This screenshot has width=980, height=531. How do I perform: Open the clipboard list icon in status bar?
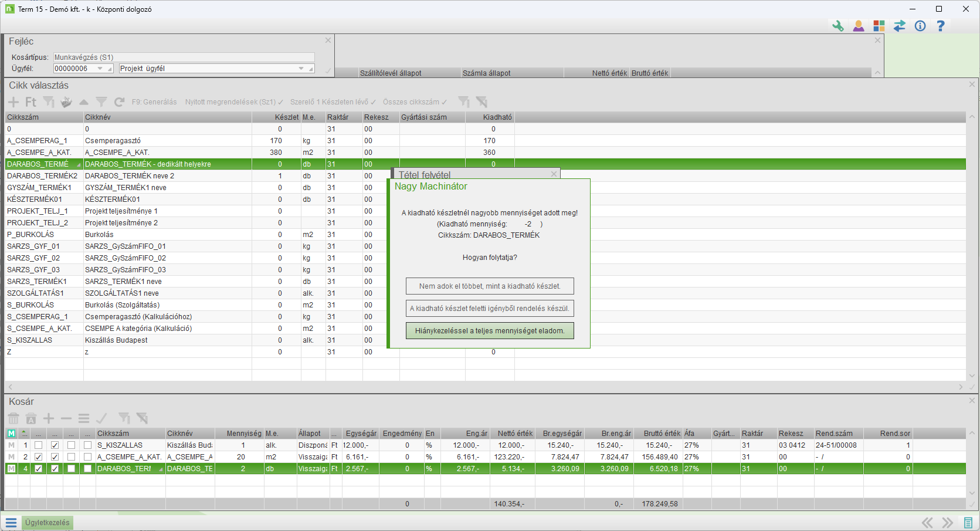pyautogui.click(x=968, y=523)
